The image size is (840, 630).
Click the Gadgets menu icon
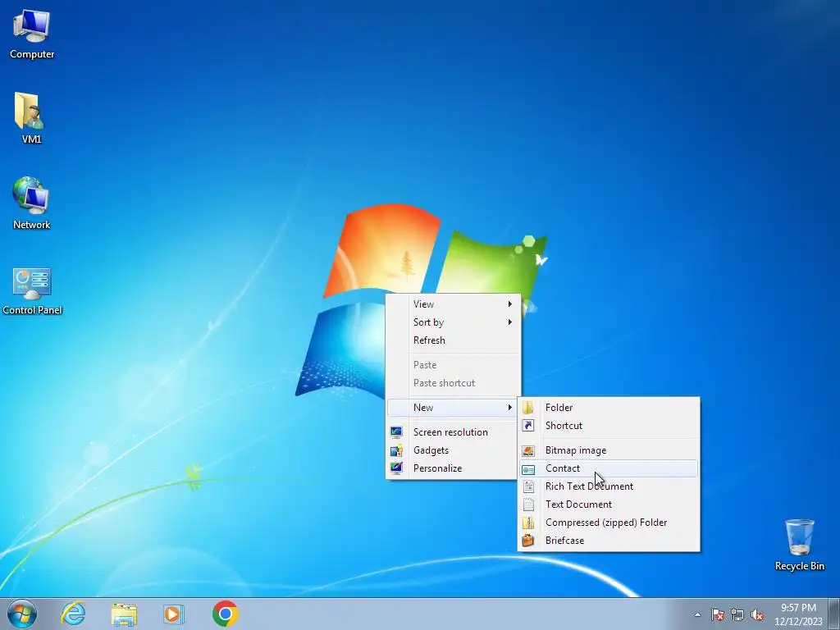pyautogui.click(x=396, y=450)
